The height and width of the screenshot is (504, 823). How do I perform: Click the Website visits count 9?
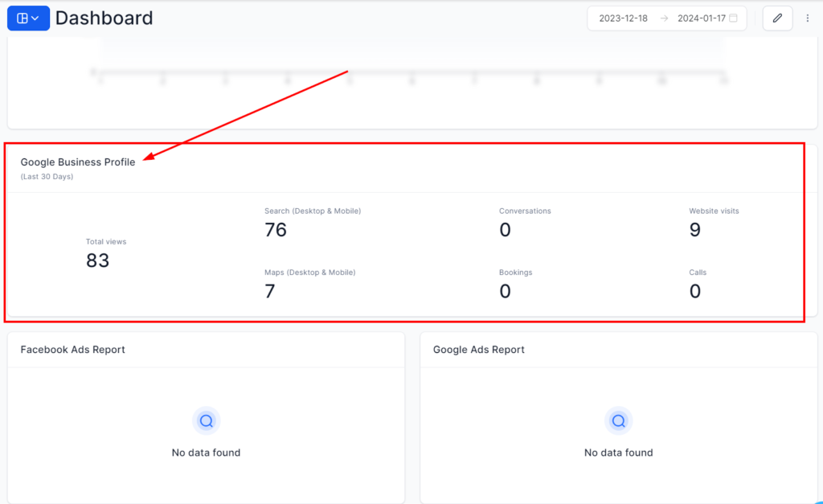(695, 230)
